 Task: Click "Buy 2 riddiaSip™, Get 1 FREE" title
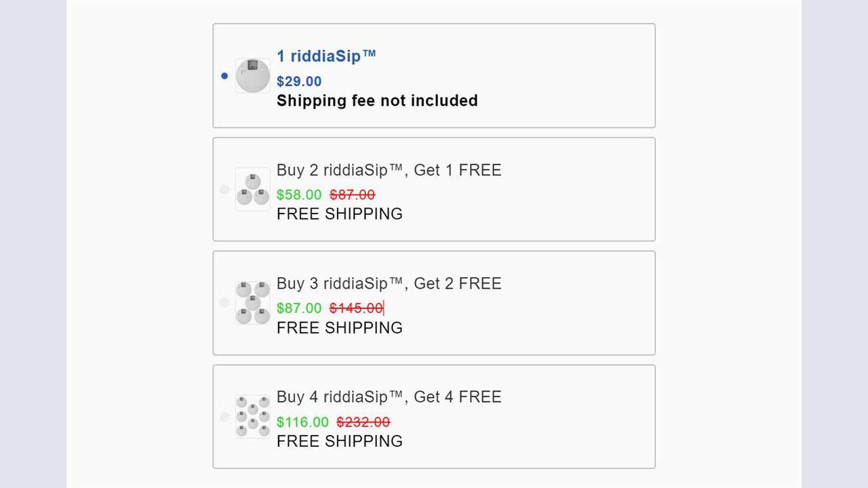tap(389, 170)
